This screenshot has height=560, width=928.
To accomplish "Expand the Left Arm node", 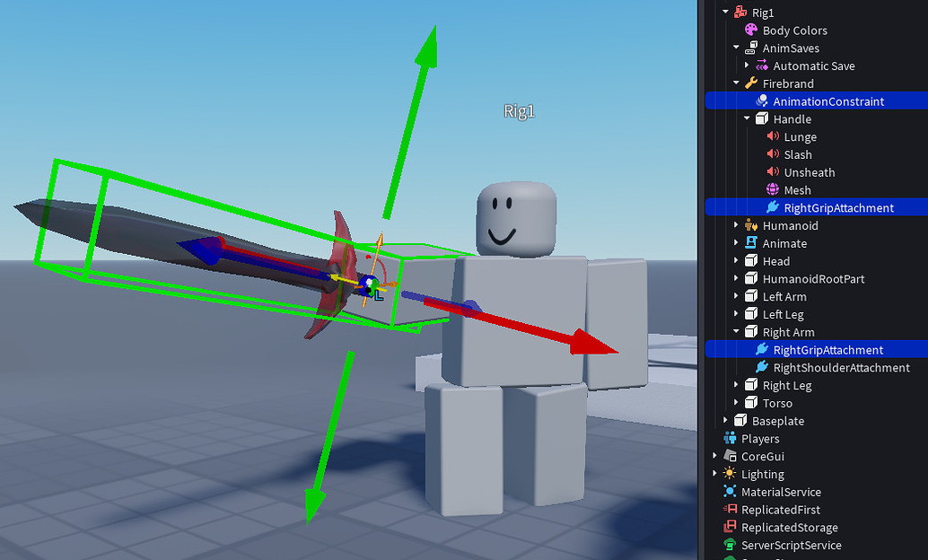I will pos(736,296).
